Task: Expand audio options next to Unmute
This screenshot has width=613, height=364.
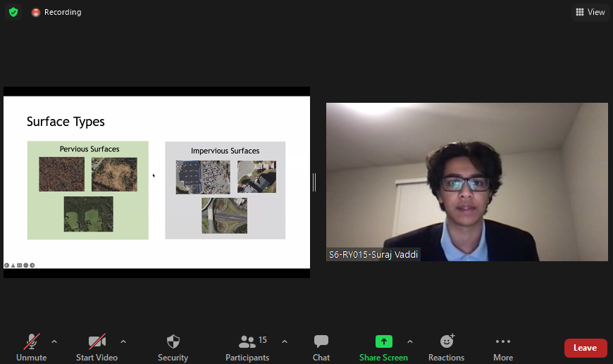Action: click(54, 341)
